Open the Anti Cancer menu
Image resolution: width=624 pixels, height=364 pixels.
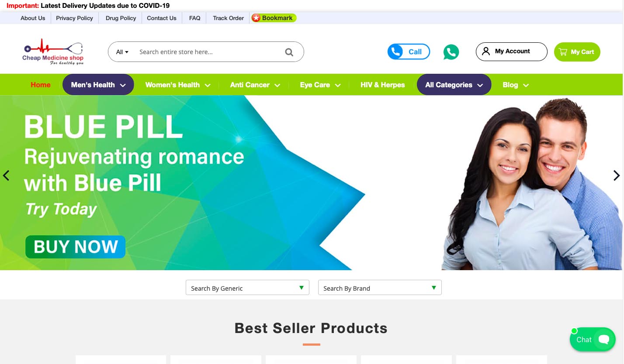click(x=255, y=85)
